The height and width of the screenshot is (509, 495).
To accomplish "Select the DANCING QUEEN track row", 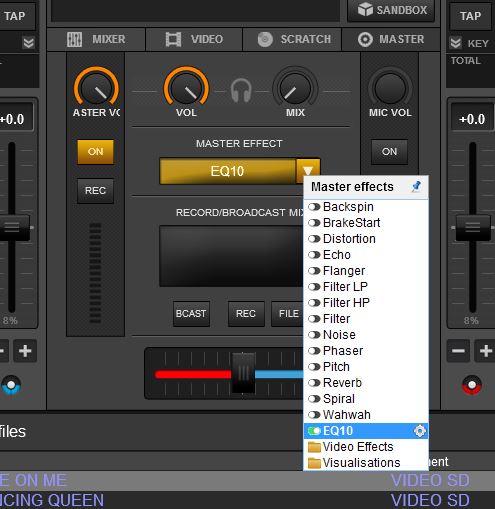I will [247, 500].
